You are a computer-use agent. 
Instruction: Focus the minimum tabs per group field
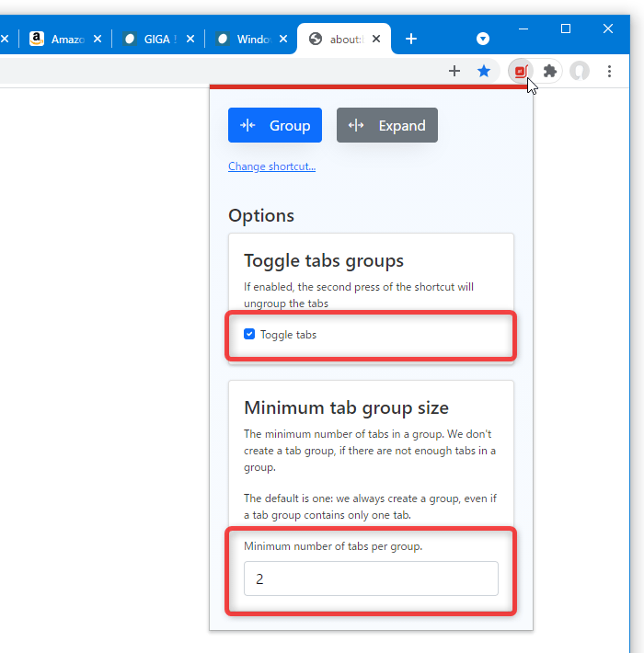coord(371,579)
